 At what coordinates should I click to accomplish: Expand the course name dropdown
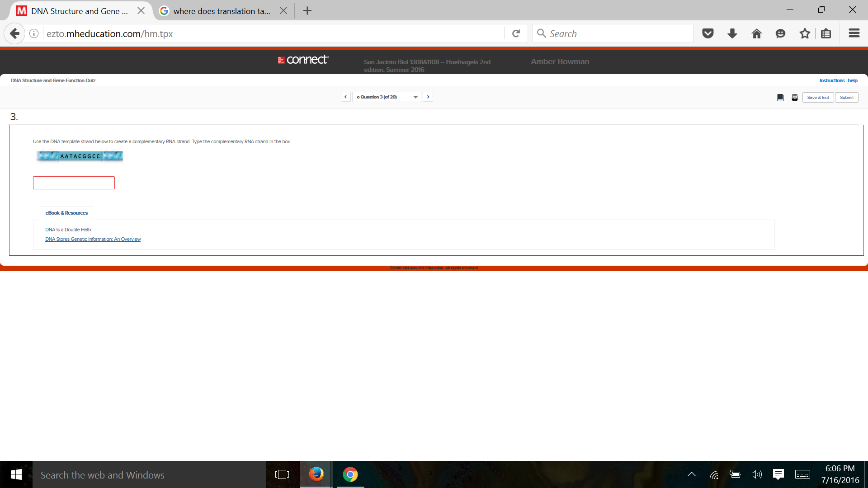point(416,97)
